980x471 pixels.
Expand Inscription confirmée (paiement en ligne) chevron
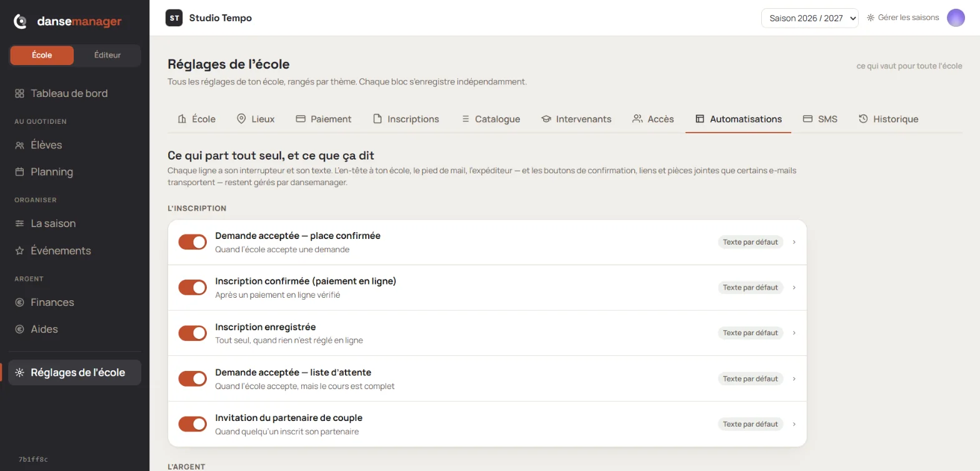click(794, 288)
